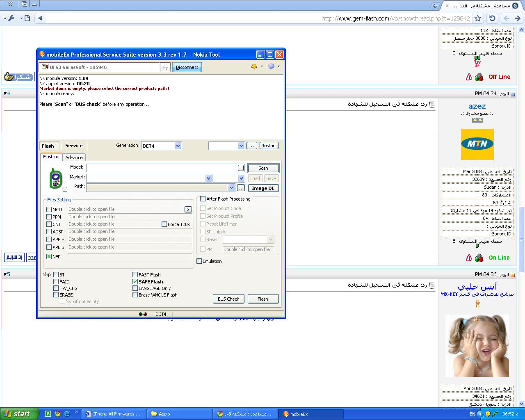Switch to IPhone All Firmwares taskbar window
Viewport: 525px width, 420px height.
113,414
